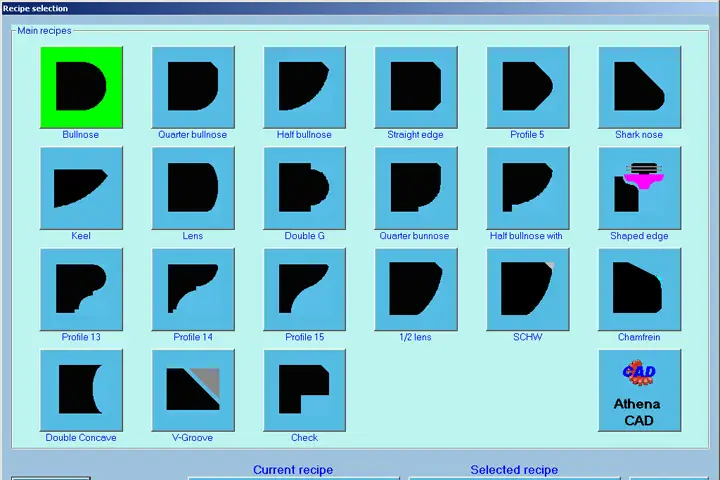Select the Profile 13 icon
This screenshot has width=720, height=480.
[81, 289]
